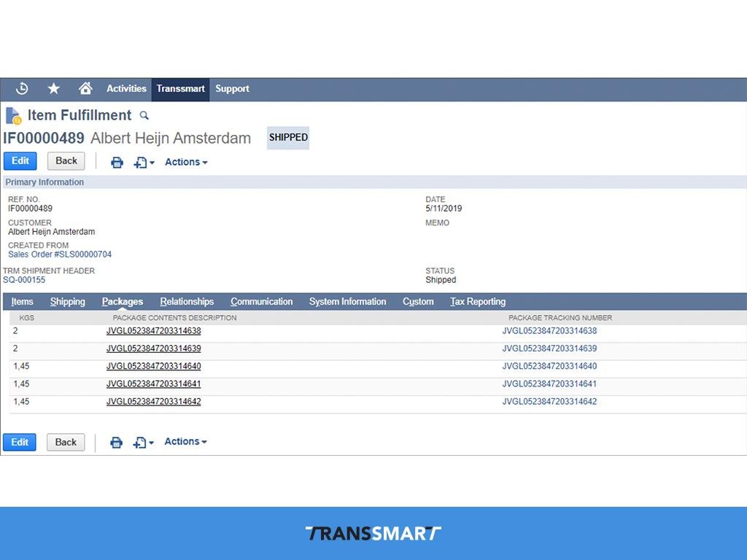Click the status value Shipped
The height and width of the screenshot is (560, 747).
(x=441, y=280)
